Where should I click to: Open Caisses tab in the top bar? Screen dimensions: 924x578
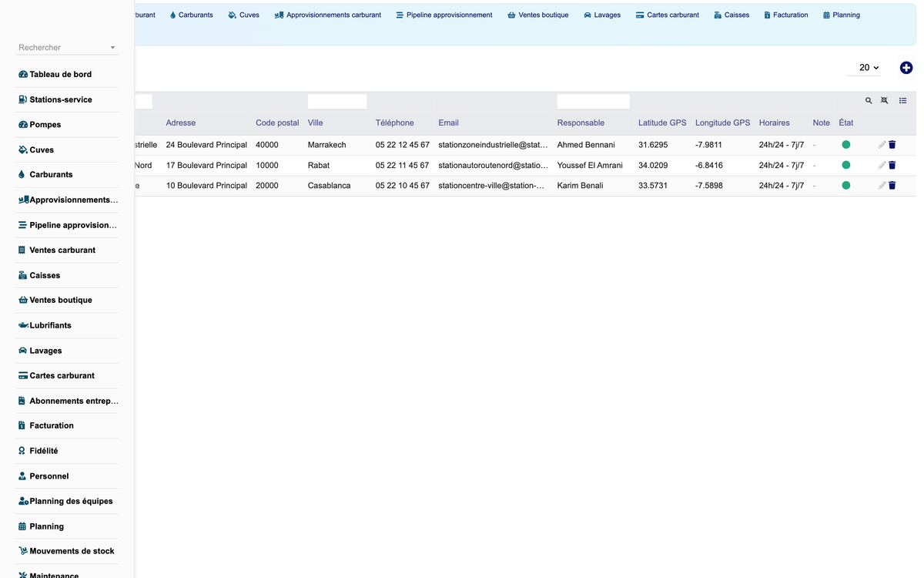731,15
